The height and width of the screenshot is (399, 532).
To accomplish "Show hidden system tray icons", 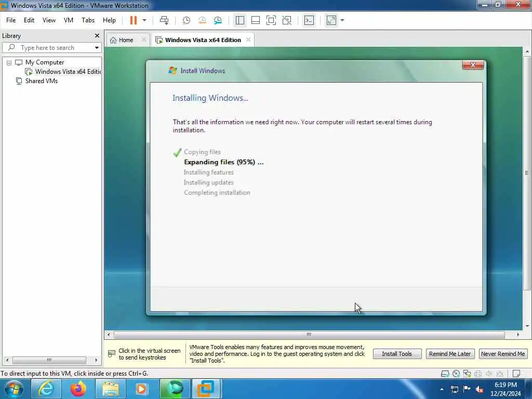I will [x=442, y=389].
